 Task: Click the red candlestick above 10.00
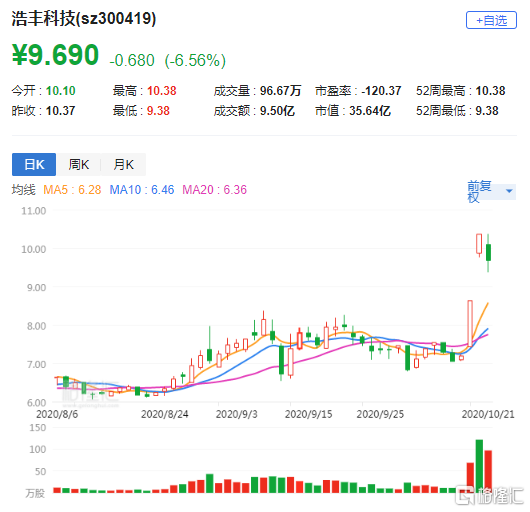coord(479,244)
